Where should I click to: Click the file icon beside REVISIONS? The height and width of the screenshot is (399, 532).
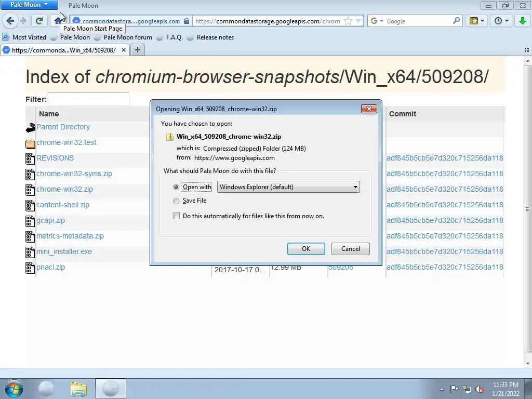30,159
